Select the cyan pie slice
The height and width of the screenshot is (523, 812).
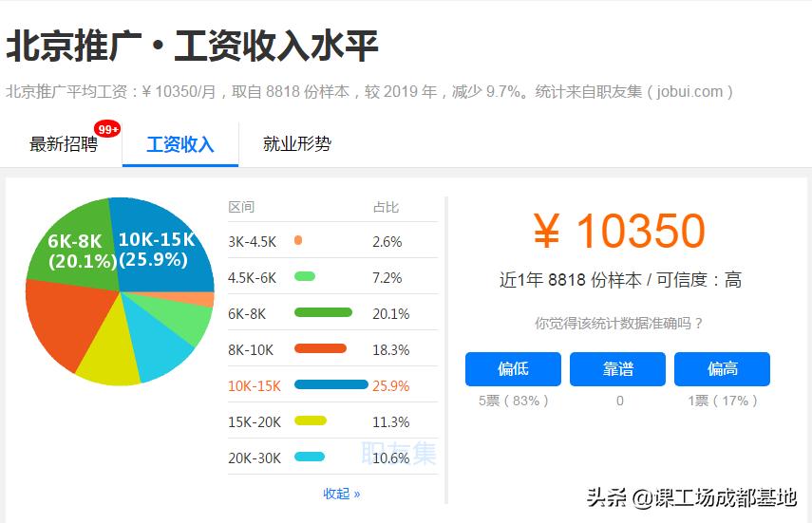coord(156,345)
